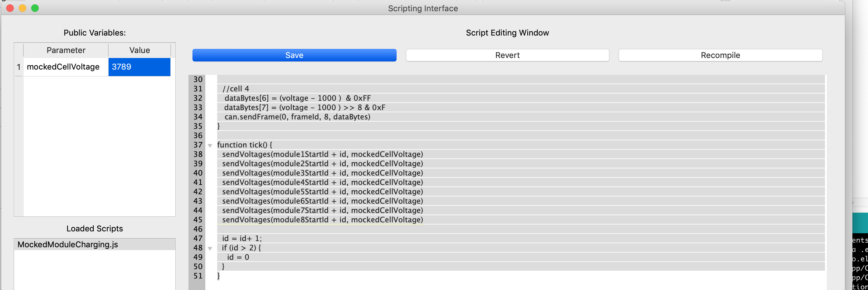
Task: Click line number 51 in gutter
Action: 198,276
